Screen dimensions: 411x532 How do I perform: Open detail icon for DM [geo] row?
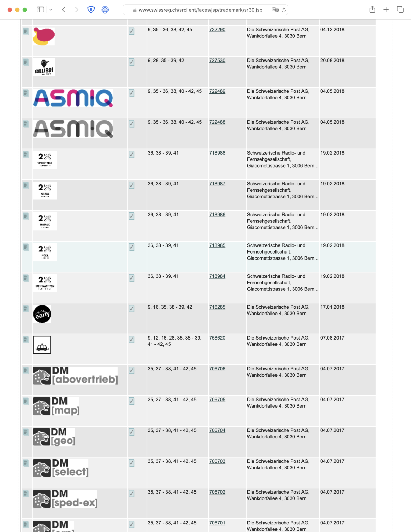point(26,432)
